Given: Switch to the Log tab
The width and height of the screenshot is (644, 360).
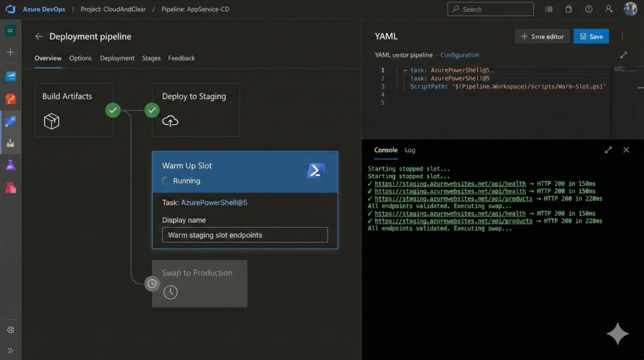Looking at the screenshot, I should tap(409, 150).
